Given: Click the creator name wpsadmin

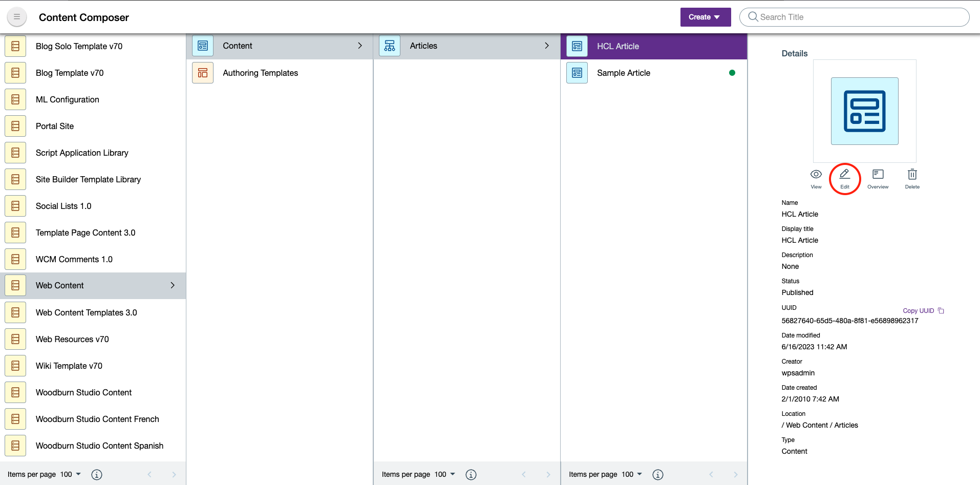Looking at the screenshot, I should tap(798, 373).
